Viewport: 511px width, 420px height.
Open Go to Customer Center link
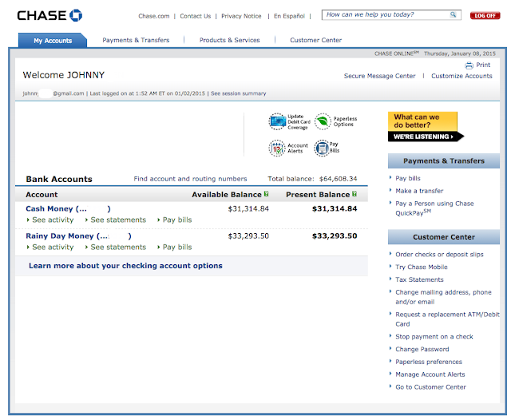(x=430, y=387)
